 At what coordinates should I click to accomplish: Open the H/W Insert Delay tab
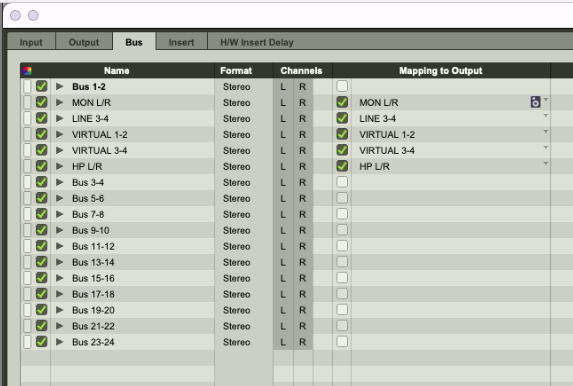[257, 42]
